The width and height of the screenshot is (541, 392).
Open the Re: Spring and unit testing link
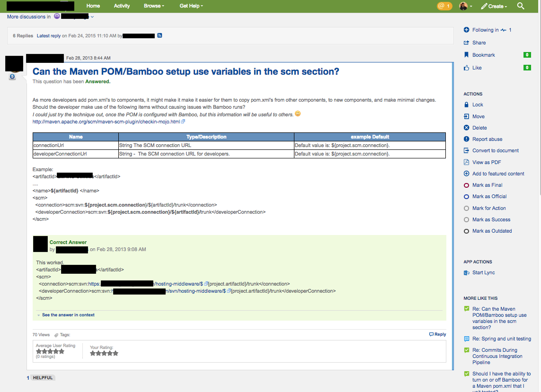coord(502,339)
